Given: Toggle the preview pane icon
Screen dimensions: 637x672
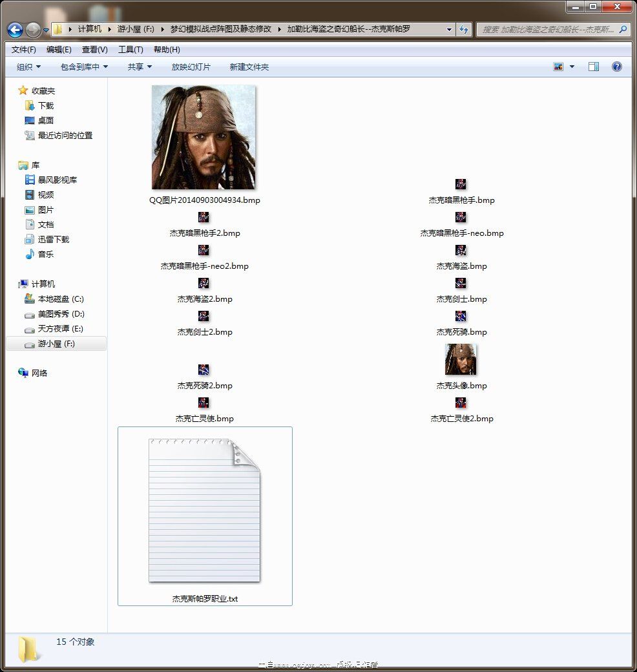Looking at the screenshot, I should (593, 67).
